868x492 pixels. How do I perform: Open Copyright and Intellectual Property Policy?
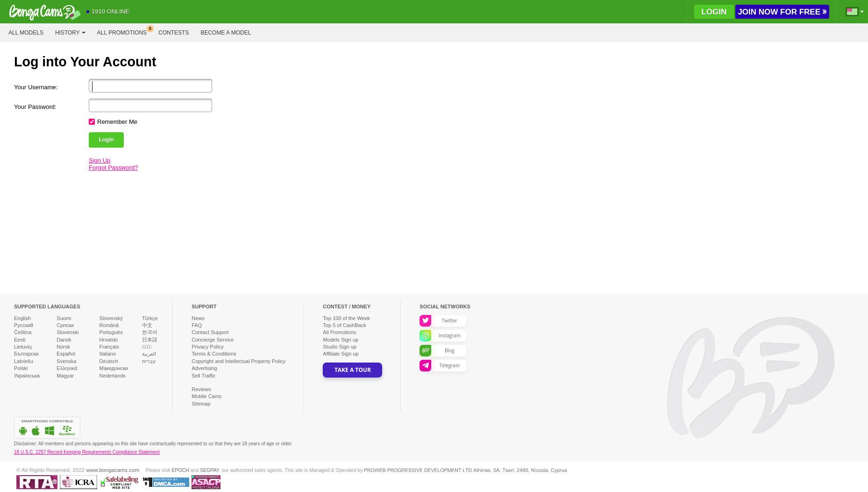tap(238, 361)
